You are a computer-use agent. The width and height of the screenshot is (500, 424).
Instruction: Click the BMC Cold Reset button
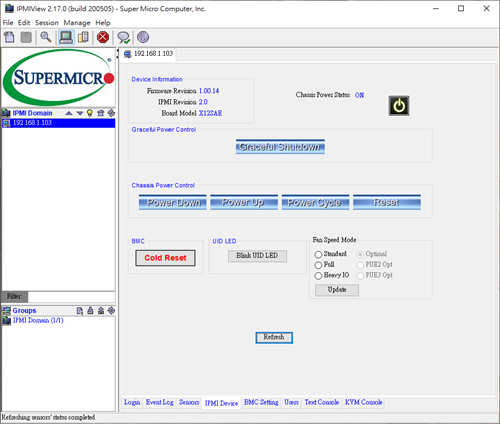[165, 258]
